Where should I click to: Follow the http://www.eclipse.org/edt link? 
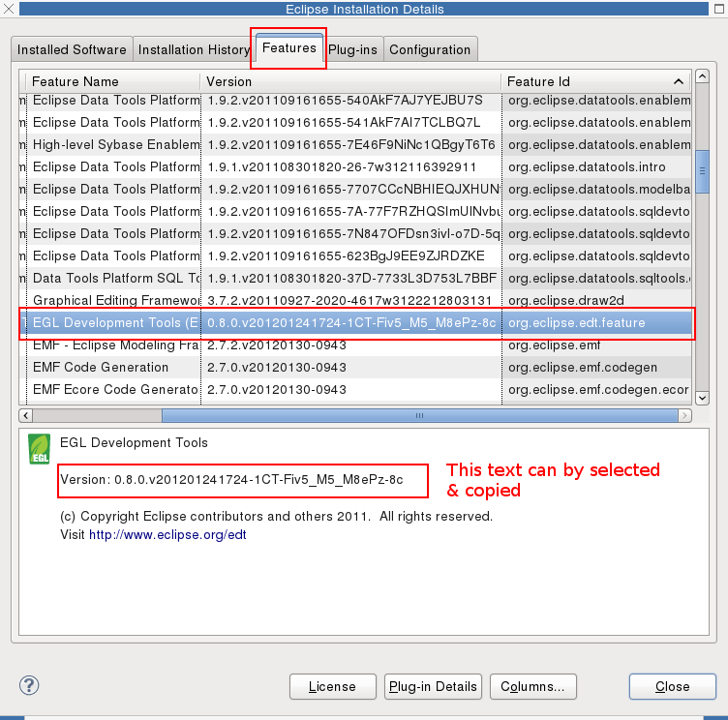coord(167,535)
